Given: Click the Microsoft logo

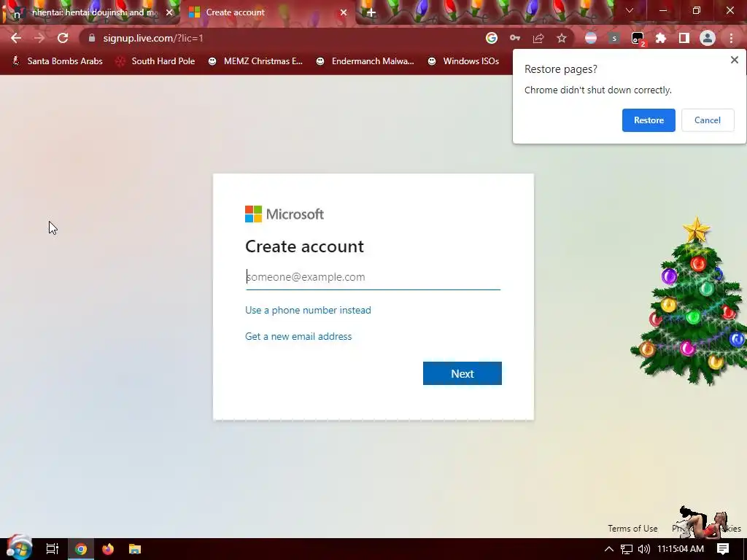Looking at the screenshot, I should pyautogui.click(x=285, y=214).
